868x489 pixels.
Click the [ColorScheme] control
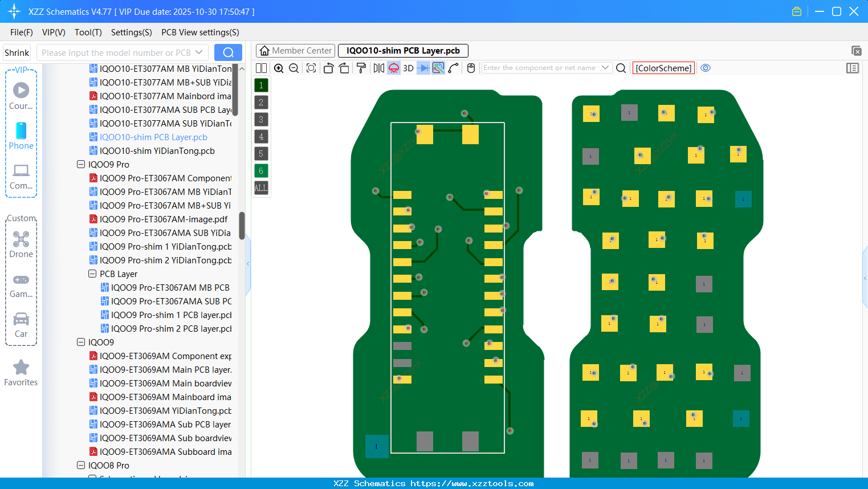click(x=663, y=68)
